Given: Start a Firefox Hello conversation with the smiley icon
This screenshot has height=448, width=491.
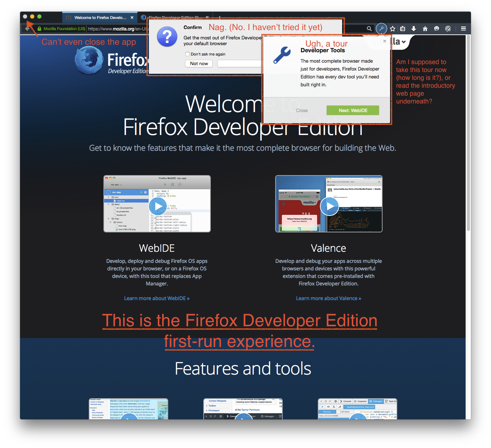Looking at the screenshot, I should pyautogui.click(x=437, y=28).
